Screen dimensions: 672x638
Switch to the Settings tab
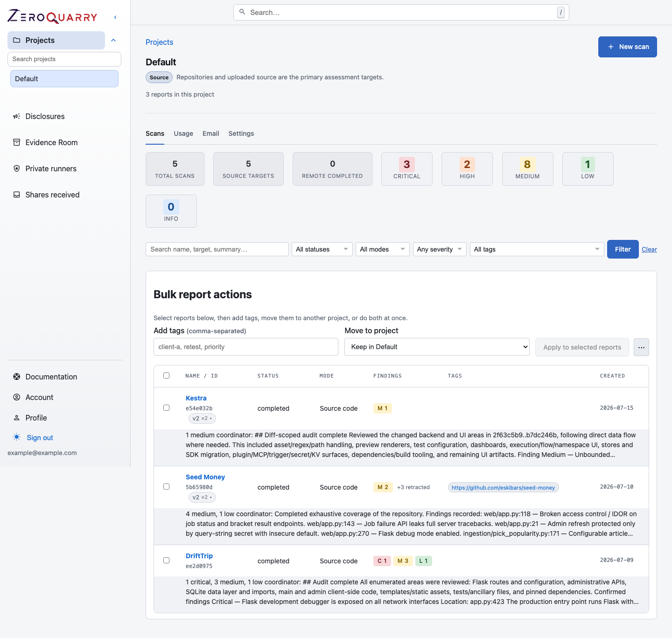tap(241, 133)
